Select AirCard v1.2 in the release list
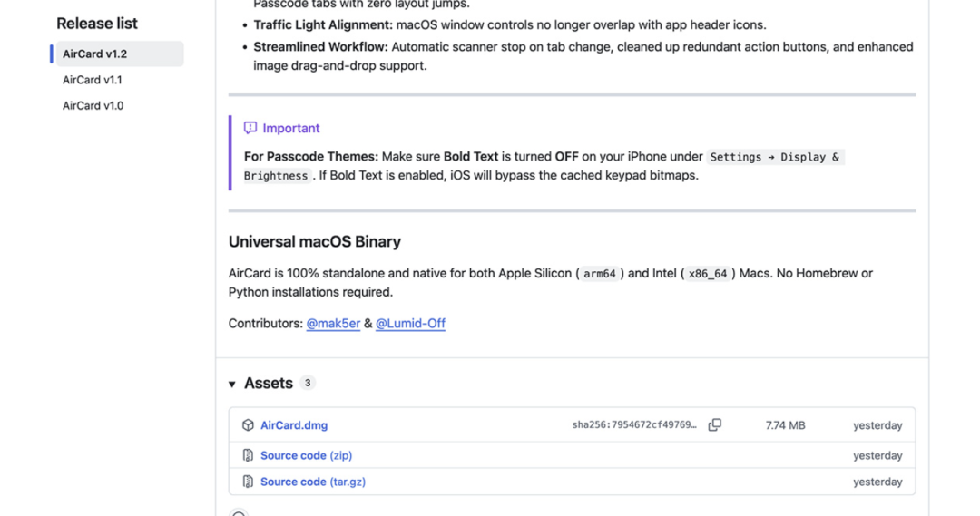This screenshot has width=980, height=516. (x=120, y=54)
